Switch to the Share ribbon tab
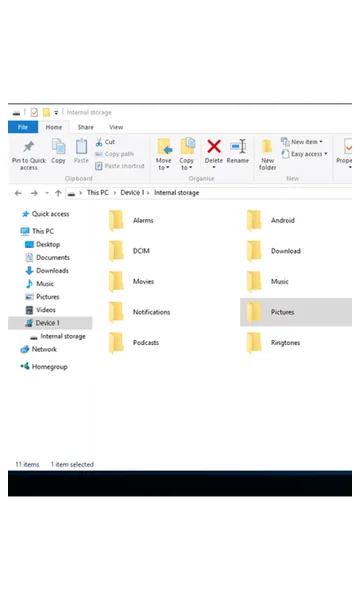The width and height of the screenshot is (360, 600). click(x=86, y=127)
